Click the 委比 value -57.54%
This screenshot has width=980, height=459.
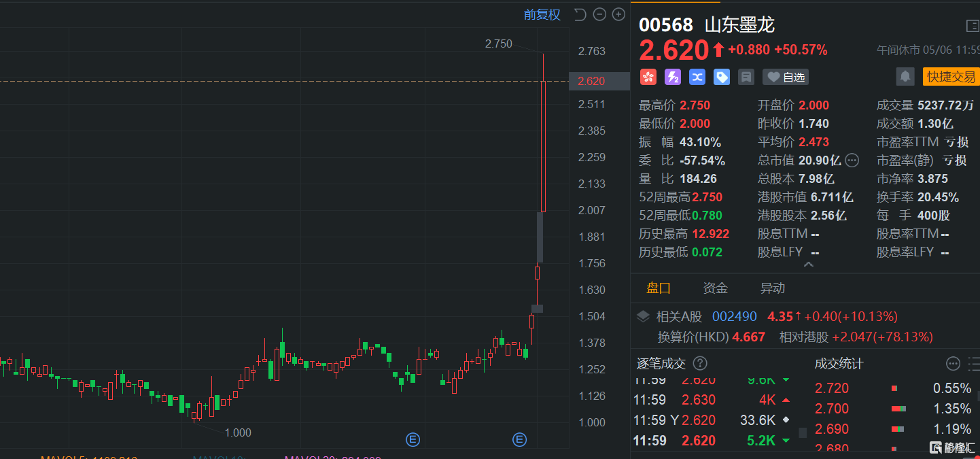(702, 160)
